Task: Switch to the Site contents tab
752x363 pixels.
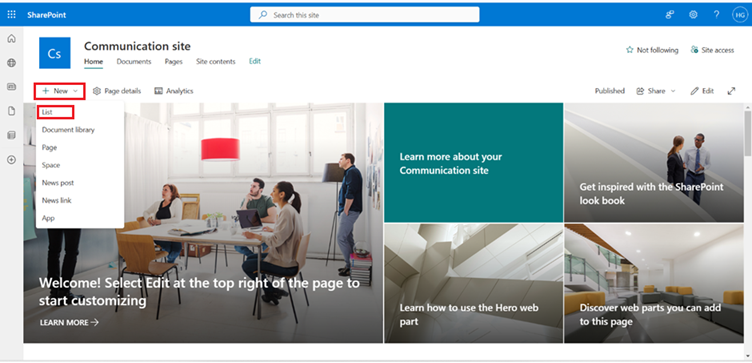Action: click(216, 61)
